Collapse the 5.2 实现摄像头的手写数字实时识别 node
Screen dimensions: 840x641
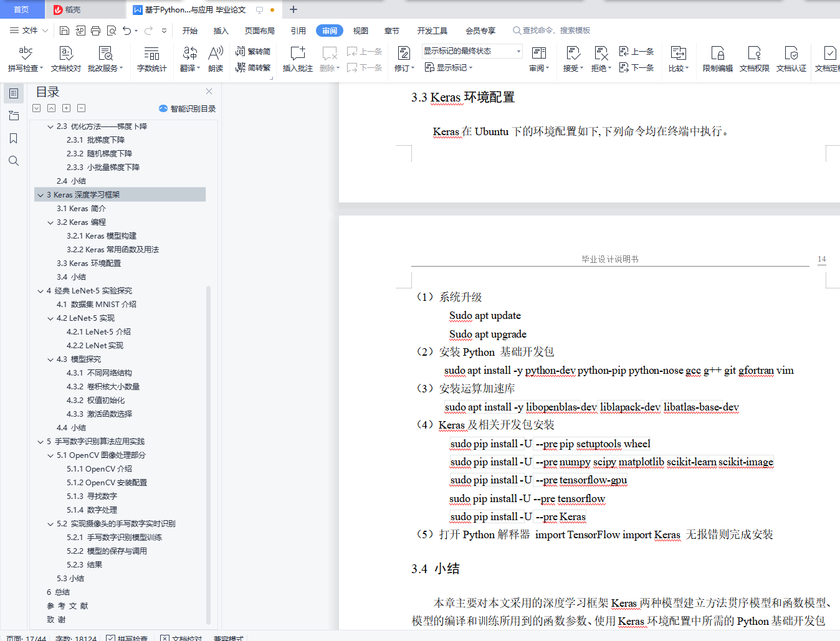pyautogui.click(x=50, y=524)
